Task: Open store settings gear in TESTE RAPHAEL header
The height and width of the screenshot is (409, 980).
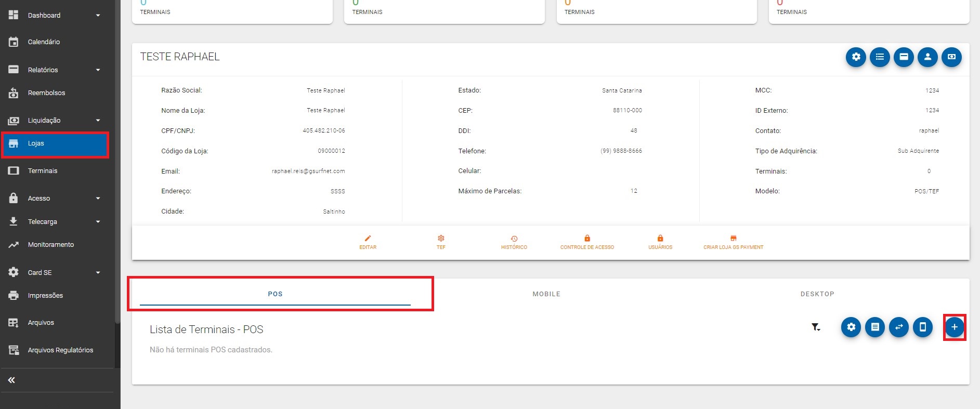Action: (856, 57)
